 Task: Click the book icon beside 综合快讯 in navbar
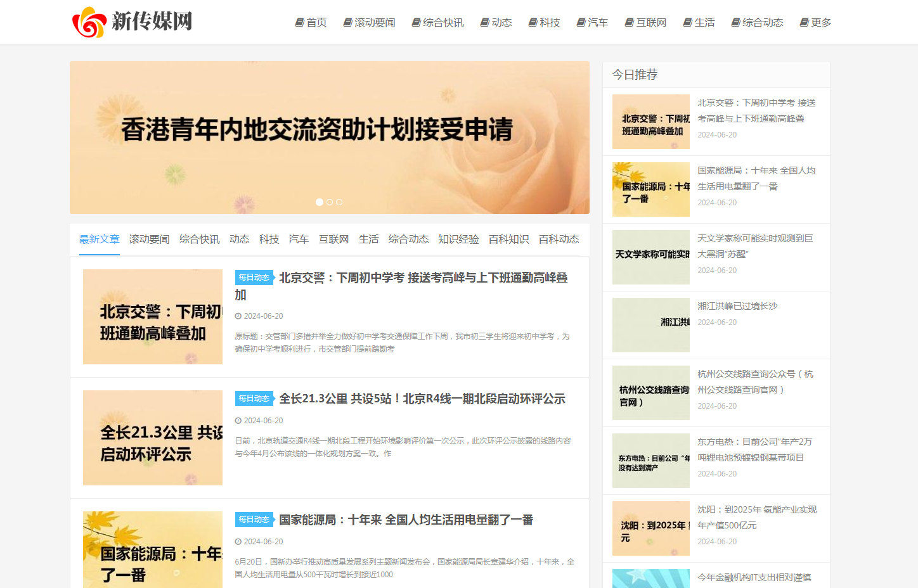(416, 22)
